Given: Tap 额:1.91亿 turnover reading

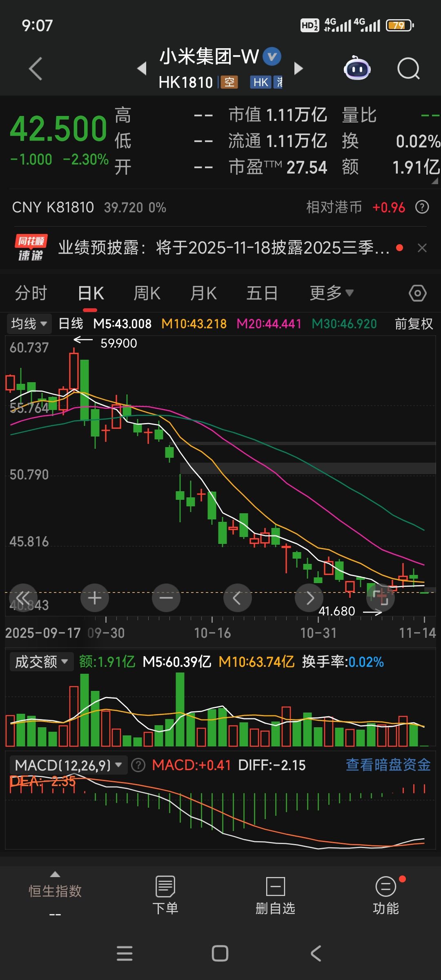Looking at the screenshot, I should (107, 662).
